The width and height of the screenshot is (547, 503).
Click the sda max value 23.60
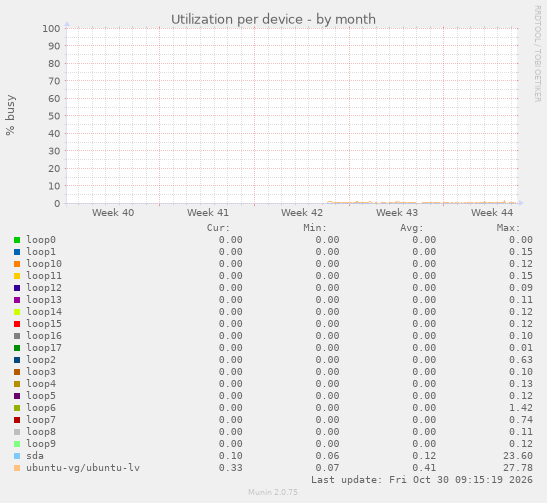(x=518, y=456)
